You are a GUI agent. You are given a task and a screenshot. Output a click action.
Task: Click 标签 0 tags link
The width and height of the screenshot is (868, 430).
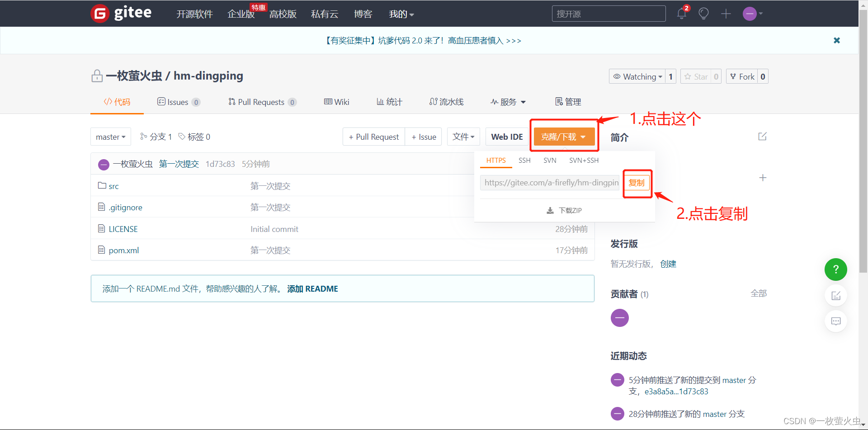pos(194,137)
